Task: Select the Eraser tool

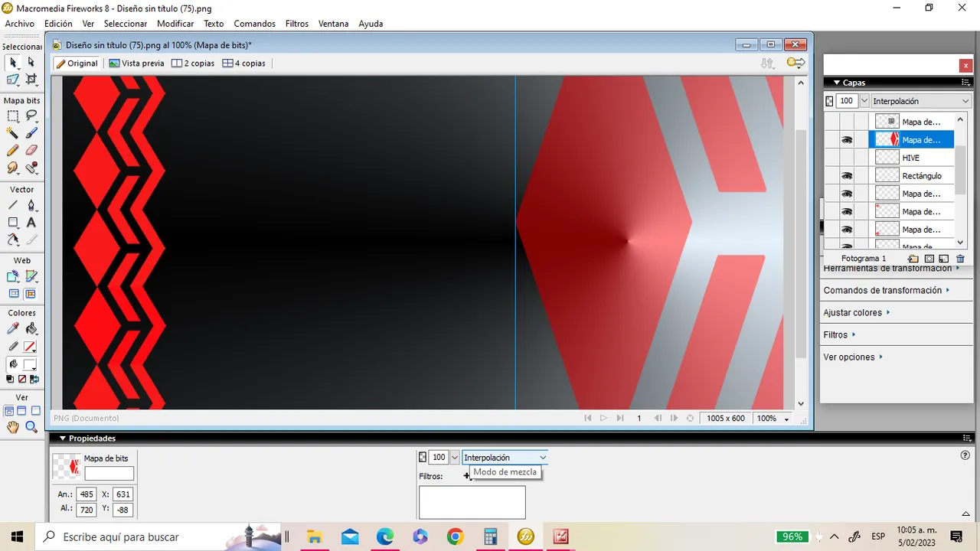Action: tap(31, 150)
